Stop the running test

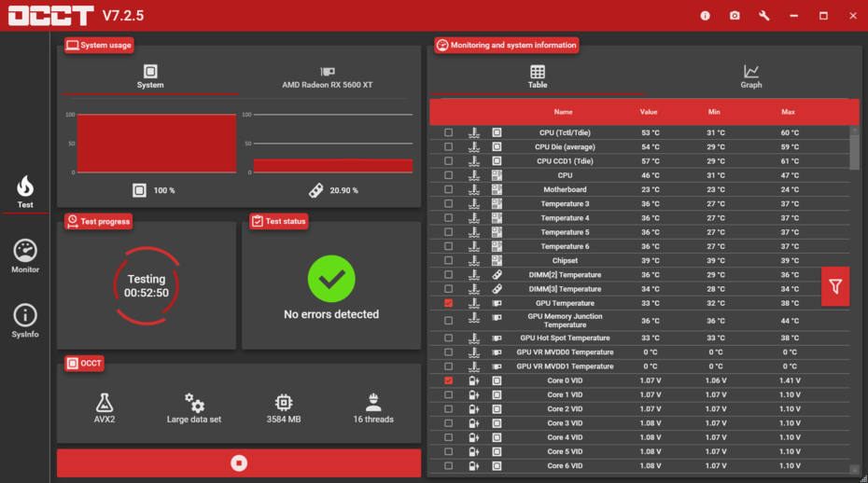pyautogui.click(x=239, y=463)
